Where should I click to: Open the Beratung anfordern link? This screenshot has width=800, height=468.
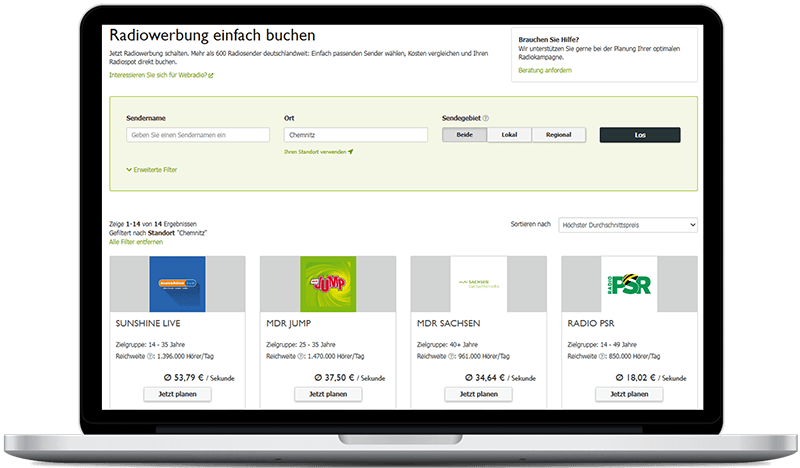click(545, 70)
